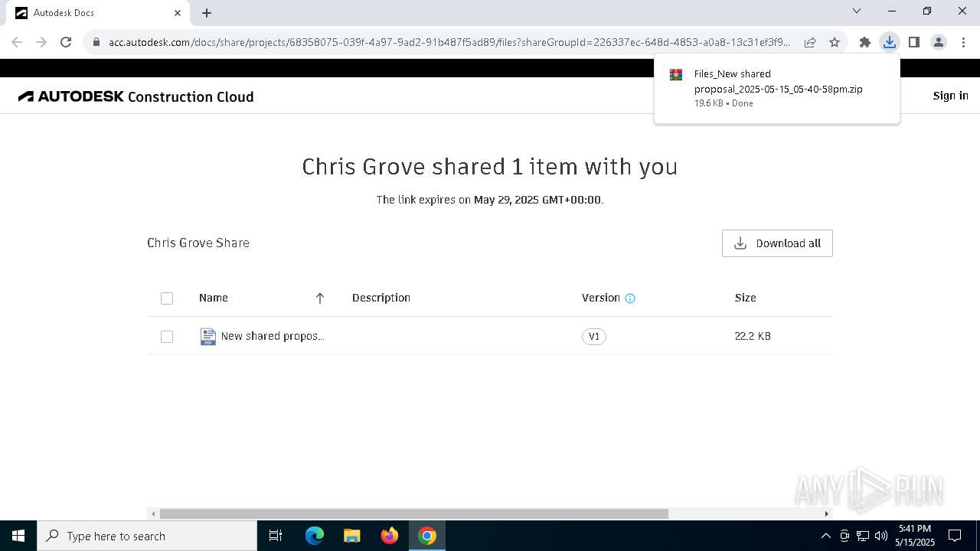Image resolution: width=980 pixels, height=551 pixels.
Task: Select the Autodesk Docs tab
Action: (x=98, y=13)
